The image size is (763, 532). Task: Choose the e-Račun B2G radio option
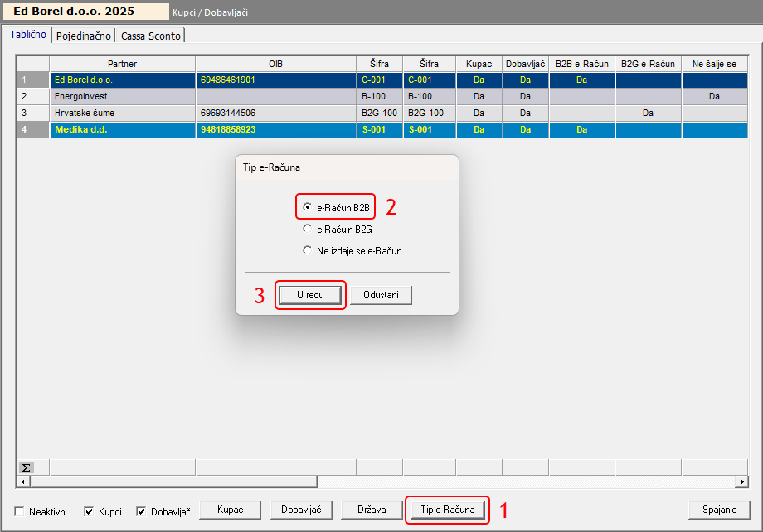[x=308, y=229]
